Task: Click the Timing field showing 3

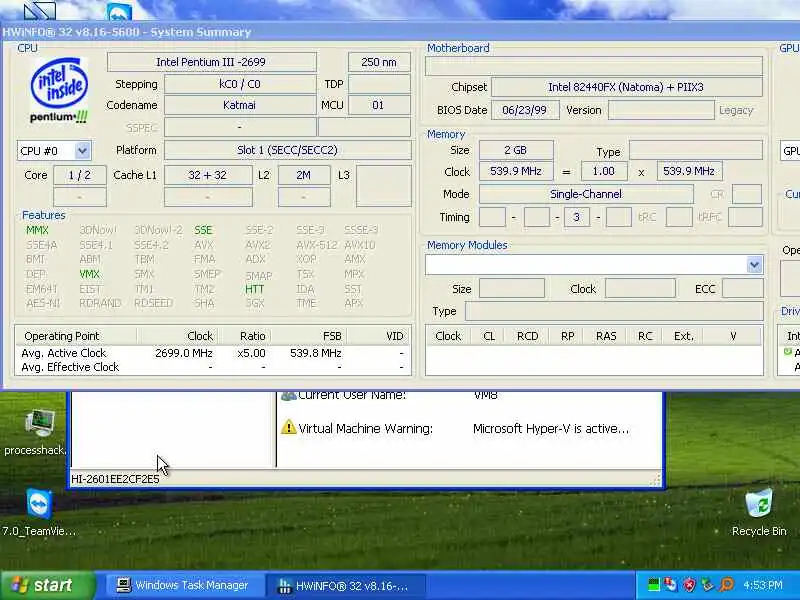Action: (x=577, y=217)
